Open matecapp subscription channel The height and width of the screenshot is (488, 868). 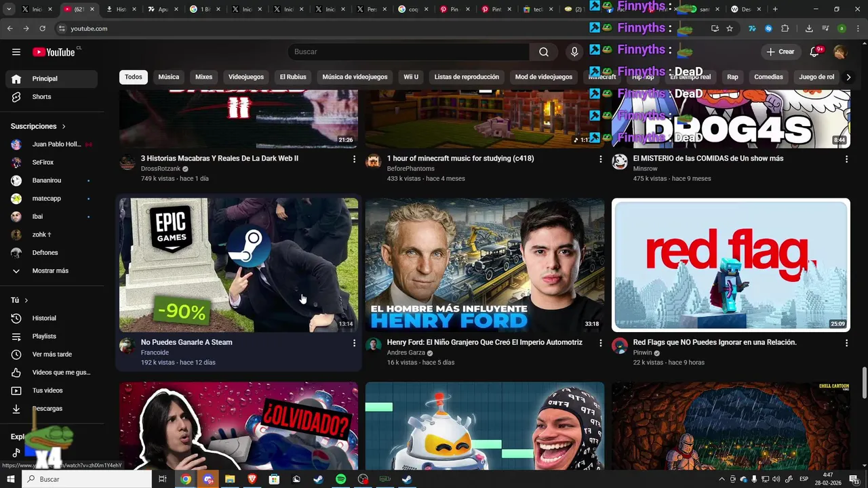click(52, 199)
